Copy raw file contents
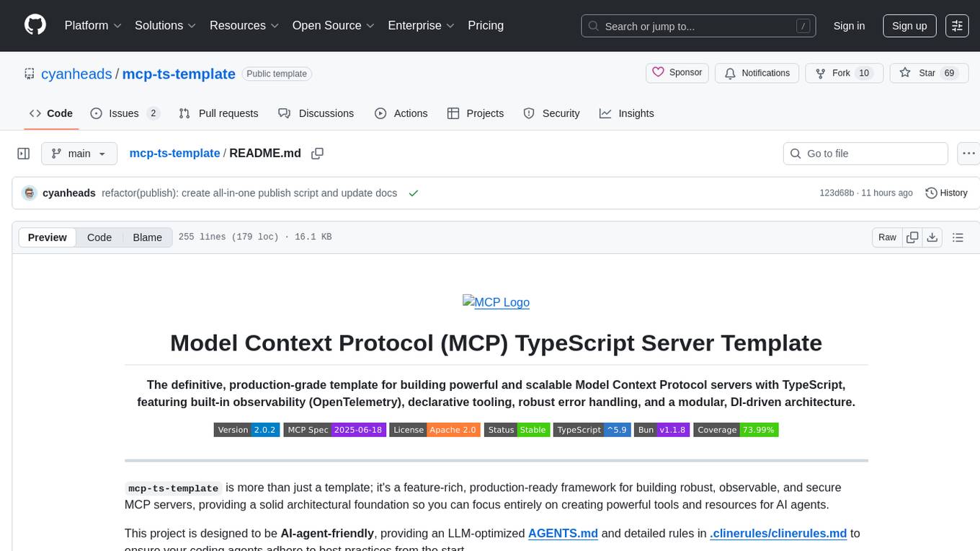 pos(912,237)
